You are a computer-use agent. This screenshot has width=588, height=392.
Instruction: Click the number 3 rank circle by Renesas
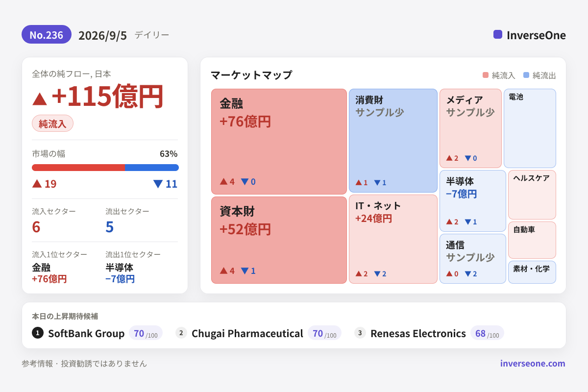pos(360,333)
